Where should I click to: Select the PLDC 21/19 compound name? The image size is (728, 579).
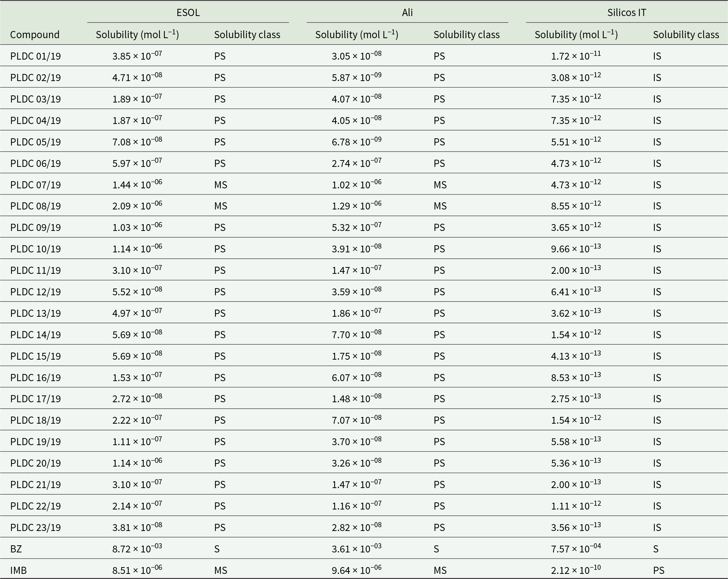(x=35, y=484)
